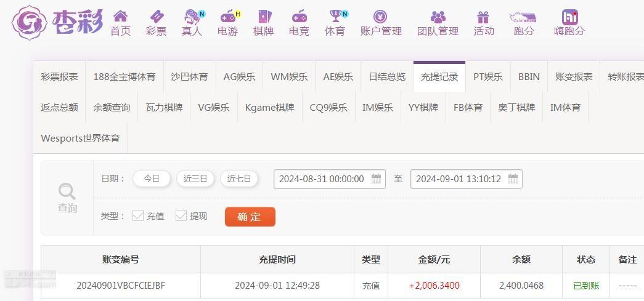Open the FB体育 tab
644x301 pixels.
click(468, 108)
